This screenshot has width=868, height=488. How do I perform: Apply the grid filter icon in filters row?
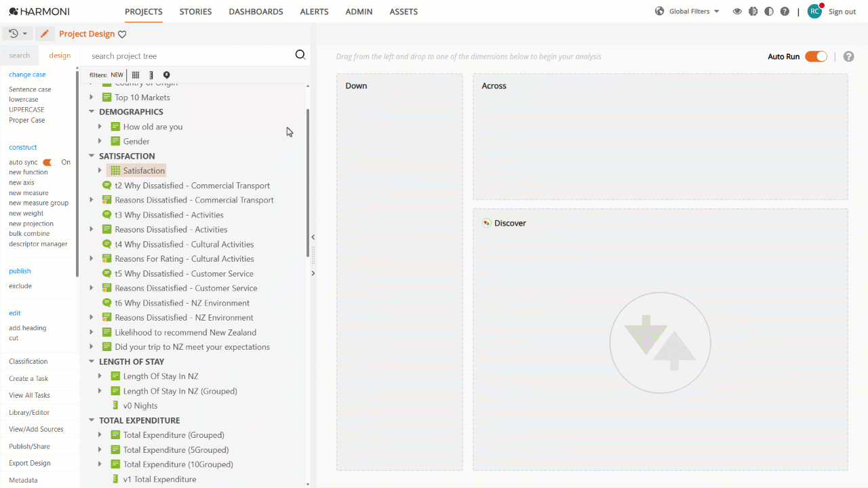[136, 75]
